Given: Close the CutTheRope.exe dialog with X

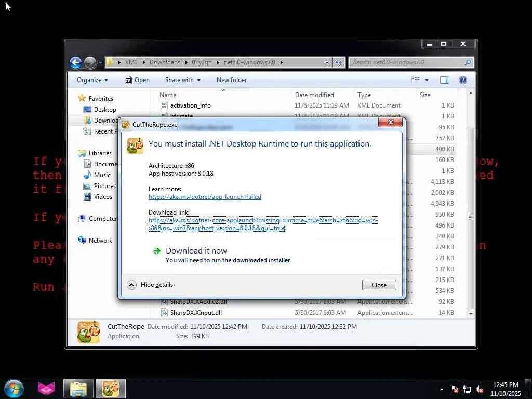Looking at the screenshot, I should [x=391, y=123].
